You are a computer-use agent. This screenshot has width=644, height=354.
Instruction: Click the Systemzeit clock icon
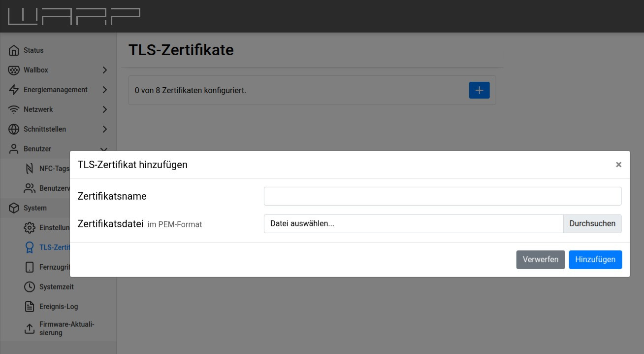tap(30, 287)
